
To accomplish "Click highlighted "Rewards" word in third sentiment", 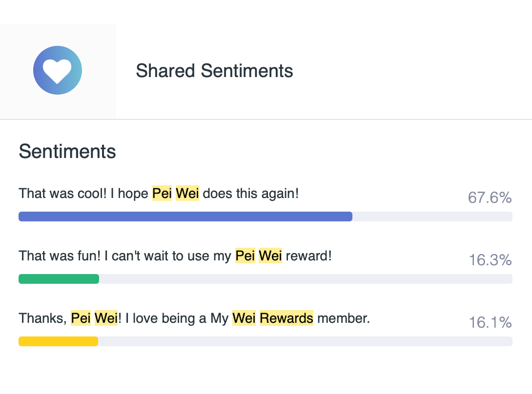I will tap(286, 318).
